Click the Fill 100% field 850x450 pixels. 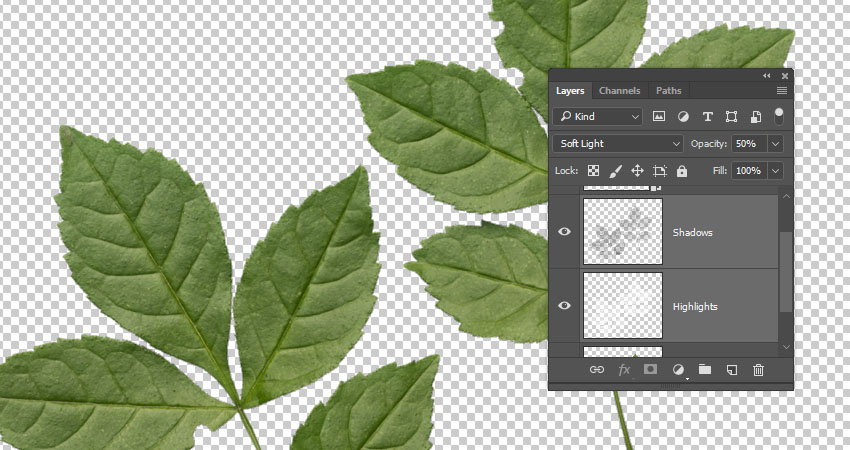coord(750,171)
